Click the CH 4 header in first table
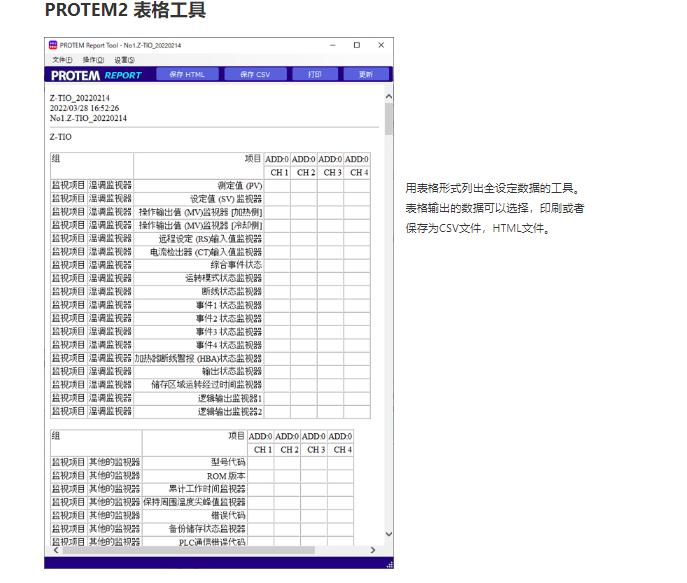 pos(359,173)
